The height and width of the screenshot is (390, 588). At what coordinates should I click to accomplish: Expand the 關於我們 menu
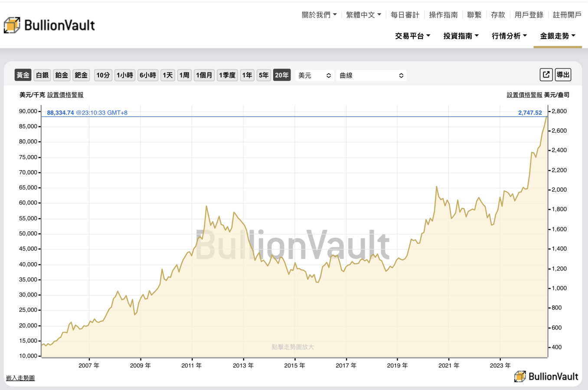coord(319,15)
